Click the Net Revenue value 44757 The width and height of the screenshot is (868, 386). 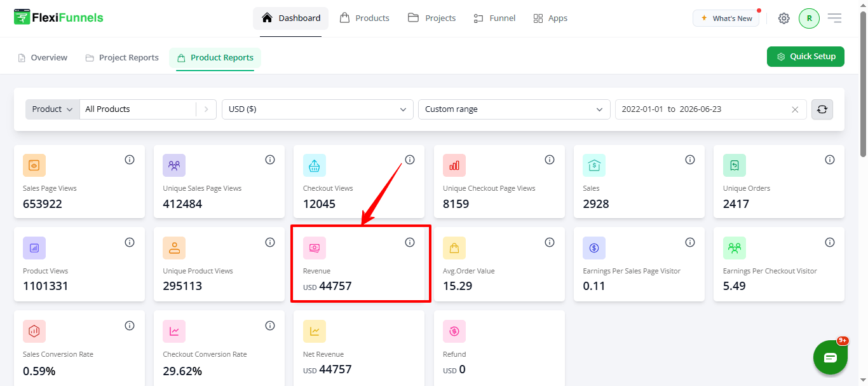click(x=335, y=369)
